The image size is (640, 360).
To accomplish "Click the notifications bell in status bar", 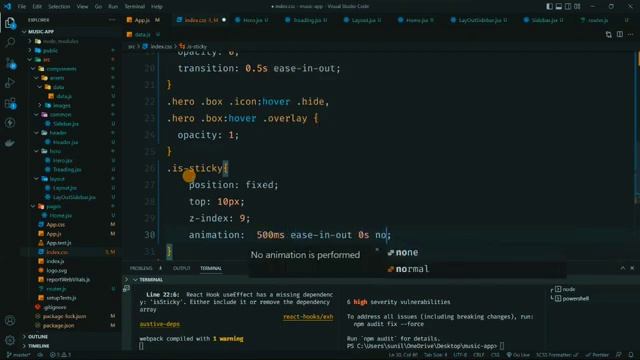I will click(631, 355).
